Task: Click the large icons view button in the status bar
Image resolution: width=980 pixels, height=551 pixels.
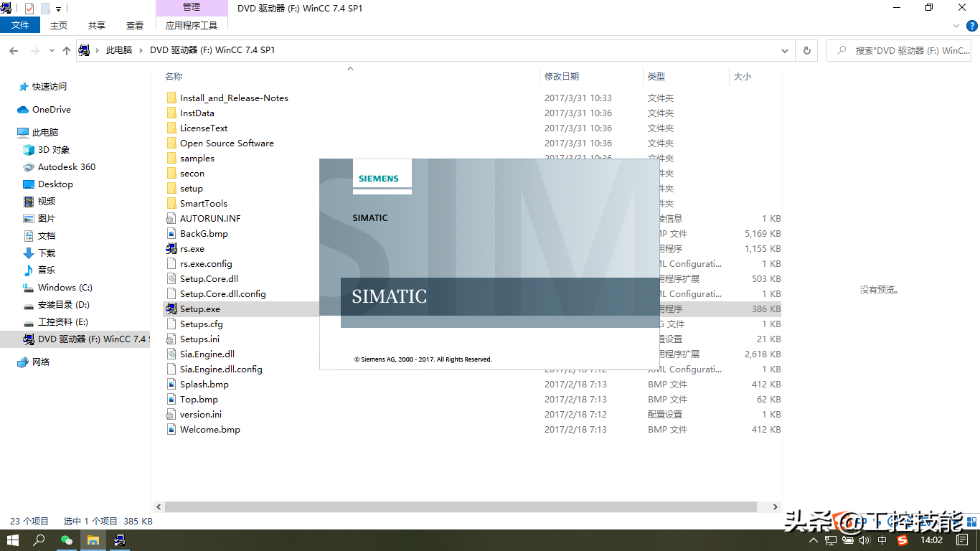Action: [x=970, y=522]
